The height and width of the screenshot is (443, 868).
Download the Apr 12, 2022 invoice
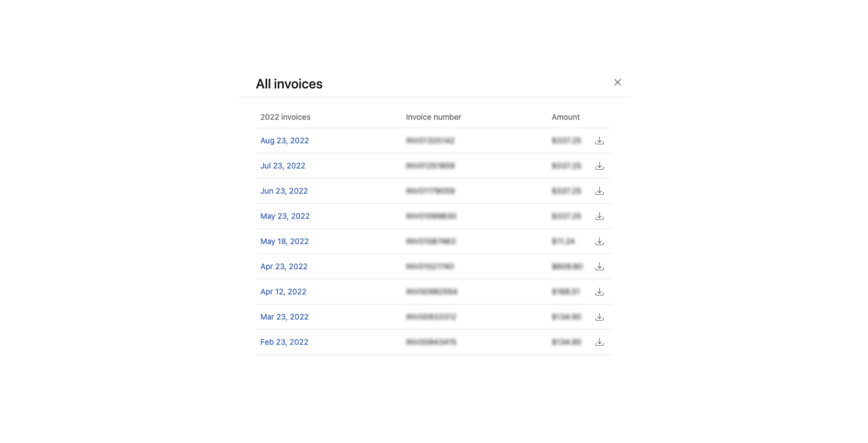(599, 292)
